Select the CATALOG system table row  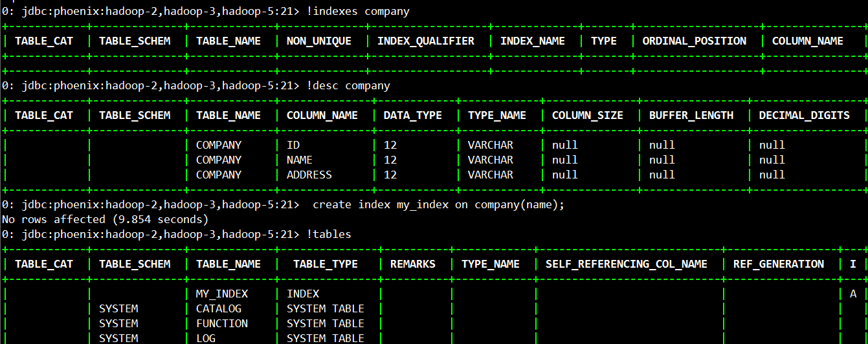[219, 308]
